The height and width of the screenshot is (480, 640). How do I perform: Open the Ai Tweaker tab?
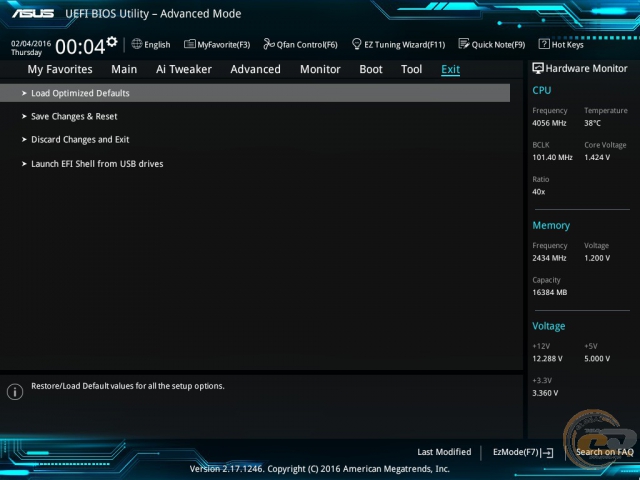coord(184,69)
